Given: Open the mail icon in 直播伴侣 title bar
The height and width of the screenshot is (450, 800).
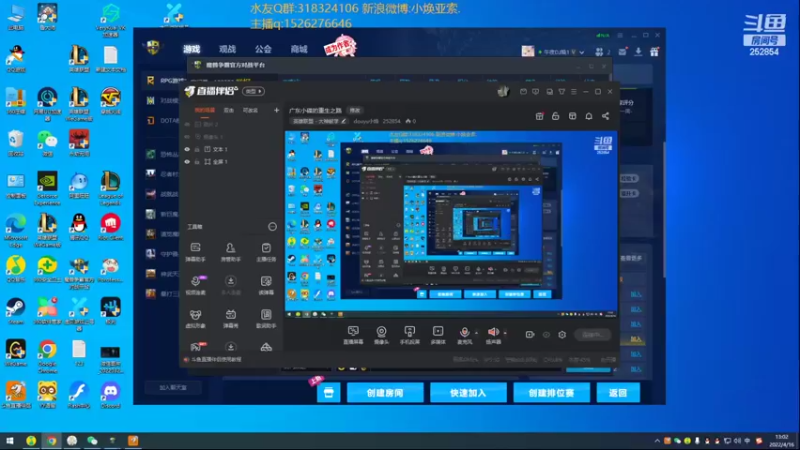Looking at the screenshot, I should point(523,92).
